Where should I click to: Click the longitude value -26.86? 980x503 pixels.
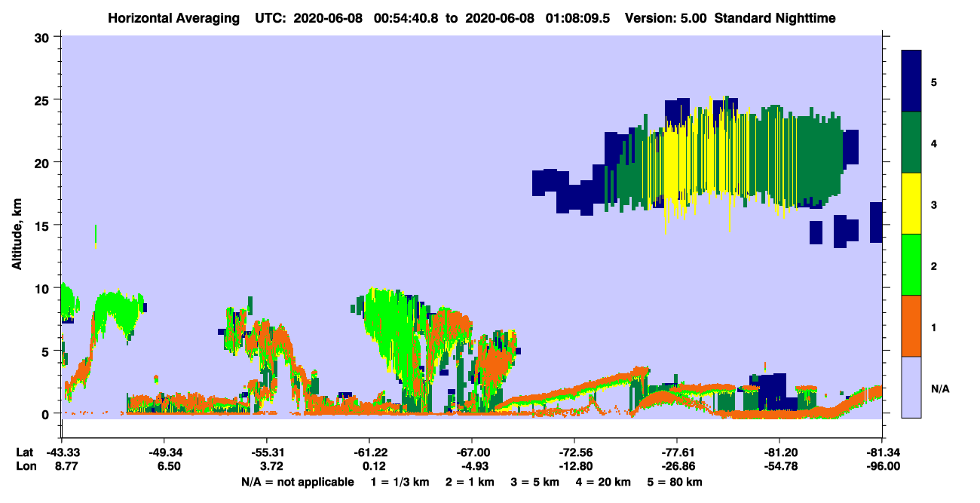pos(677,467)
